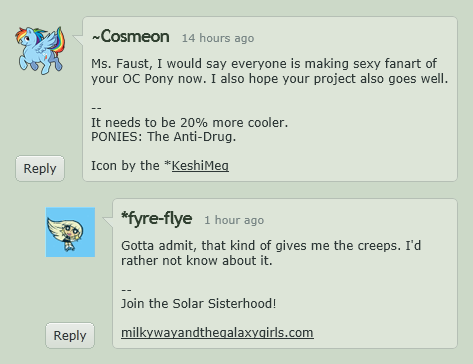Viewport: 473px width, 364px height.
Task: Visit the ~Cosmeon username profile
Action: click(130, 36)
